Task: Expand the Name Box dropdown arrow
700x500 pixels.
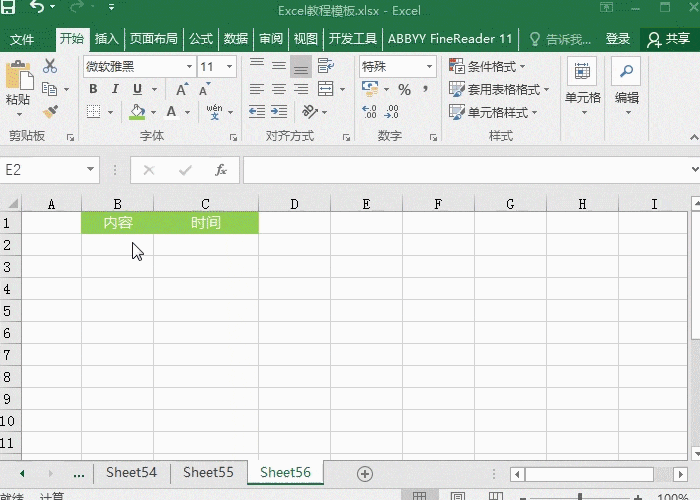Action: (x=90, y=169)
